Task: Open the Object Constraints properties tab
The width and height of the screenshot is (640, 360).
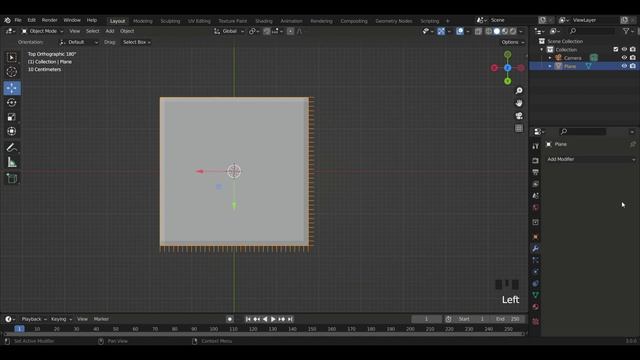Action: pos(536,283)
